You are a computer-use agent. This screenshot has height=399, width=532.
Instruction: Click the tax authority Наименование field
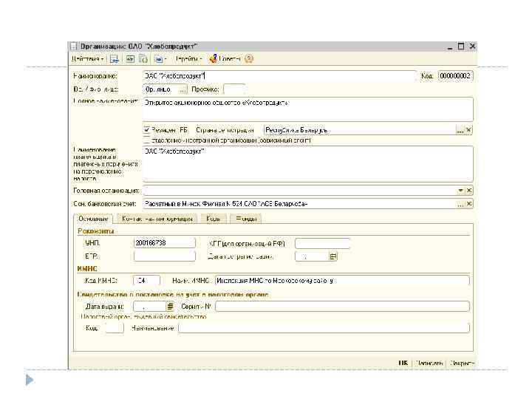coord(324,328)
